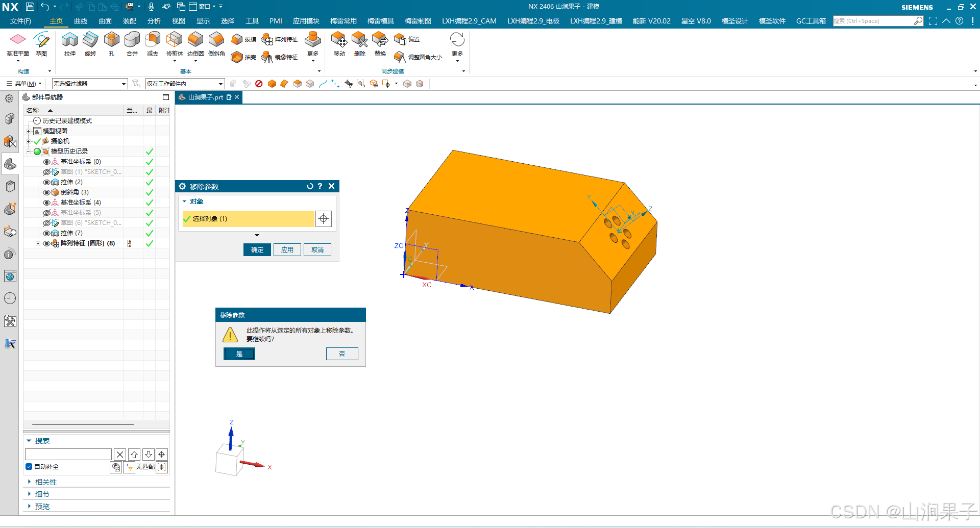Screen dimensions: 980x528
Task: Switch to the 分析 ribbon tab
Action: tap(154, 21)
